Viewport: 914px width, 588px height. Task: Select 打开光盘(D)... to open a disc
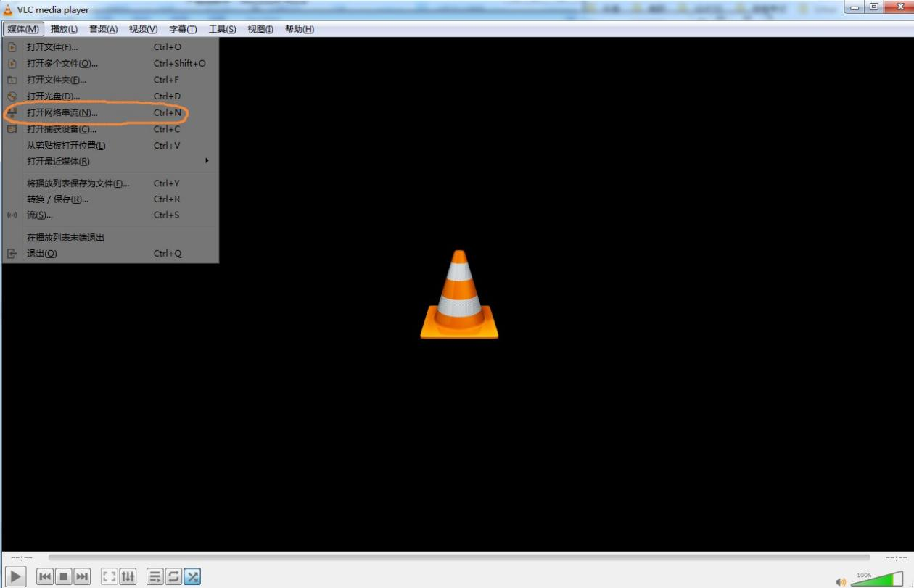(110, 96)
